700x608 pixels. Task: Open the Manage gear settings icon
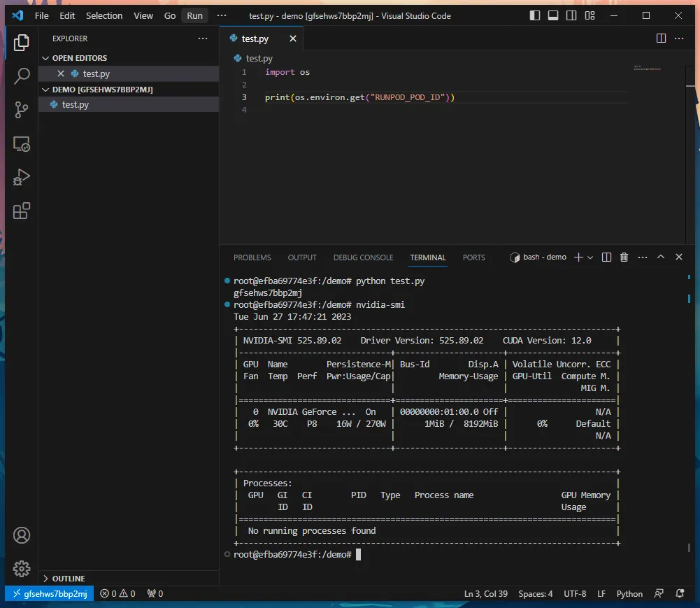coord(22,568)
